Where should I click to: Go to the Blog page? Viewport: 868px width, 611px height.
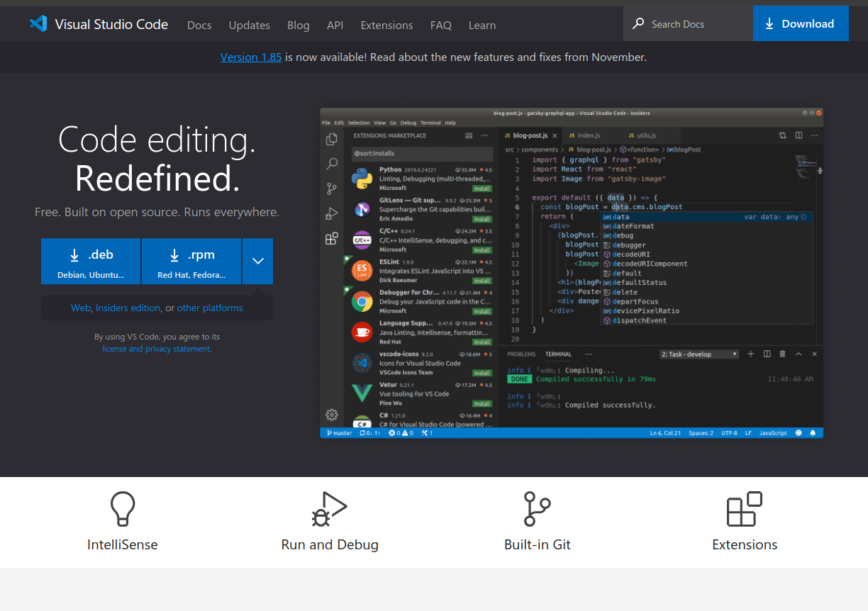(298, 25)
